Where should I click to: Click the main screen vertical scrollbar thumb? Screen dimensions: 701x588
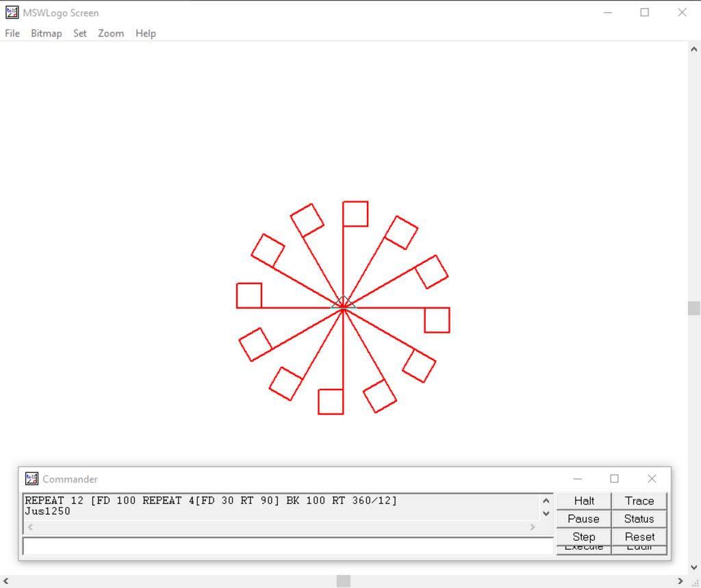[x=694, y=308]
